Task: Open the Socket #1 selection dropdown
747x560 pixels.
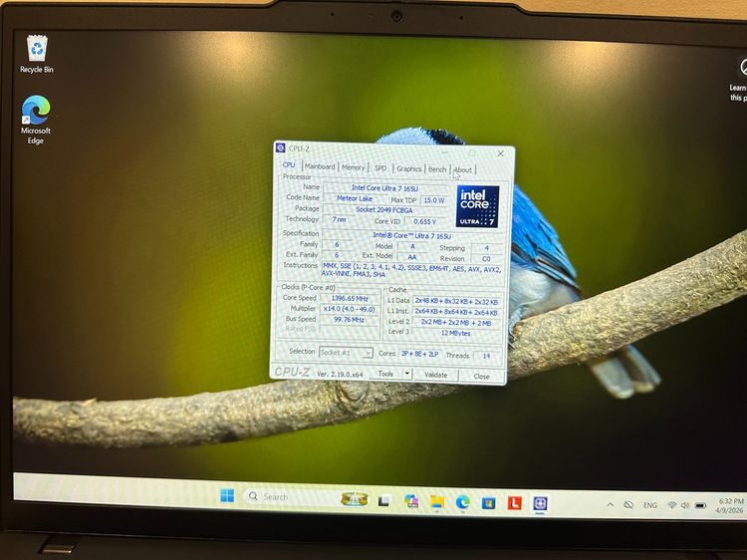Action: click(346, 353)
